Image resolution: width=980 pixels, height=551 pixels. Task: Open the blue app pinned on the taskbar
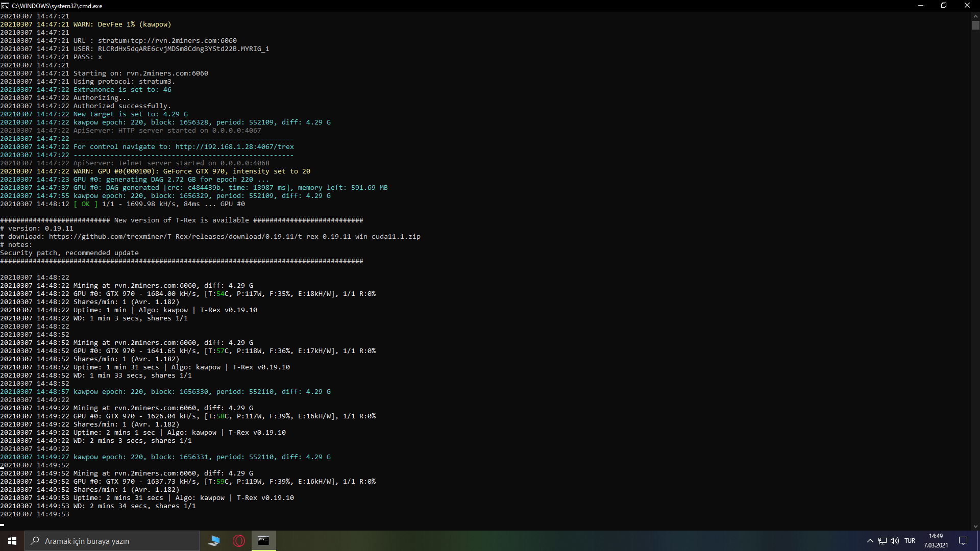click(214, 541)
